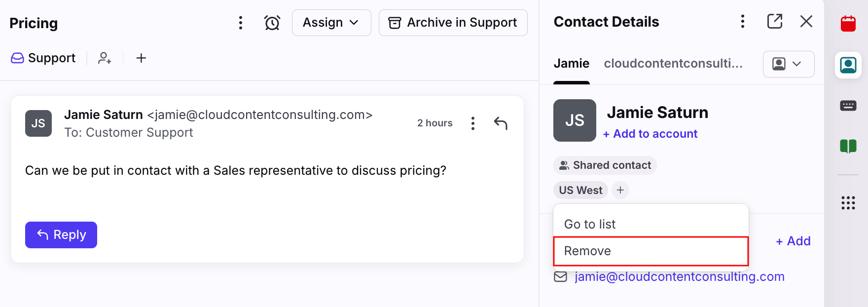Click the Add to account link
The height and width of the screenshot is (307, 868).
(x=650, y=134)
